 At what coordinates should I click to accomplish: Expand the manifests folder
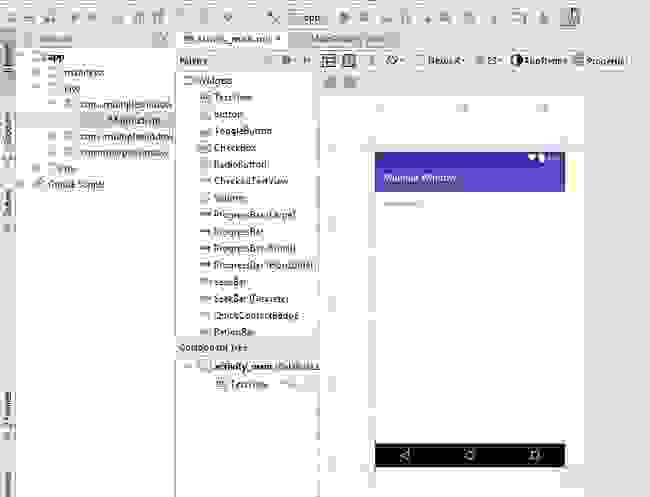[x=36, y=73]
